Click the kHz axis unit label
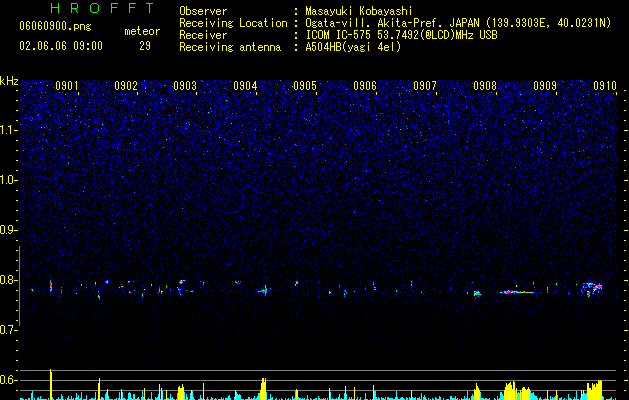Screen dimensions: 629x400 [x=9, y=81]
